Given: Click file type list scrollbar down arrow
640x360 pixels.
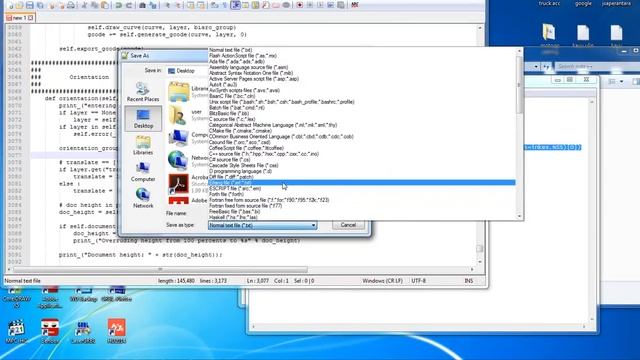Looking at the screenshot, I should 520,216.
